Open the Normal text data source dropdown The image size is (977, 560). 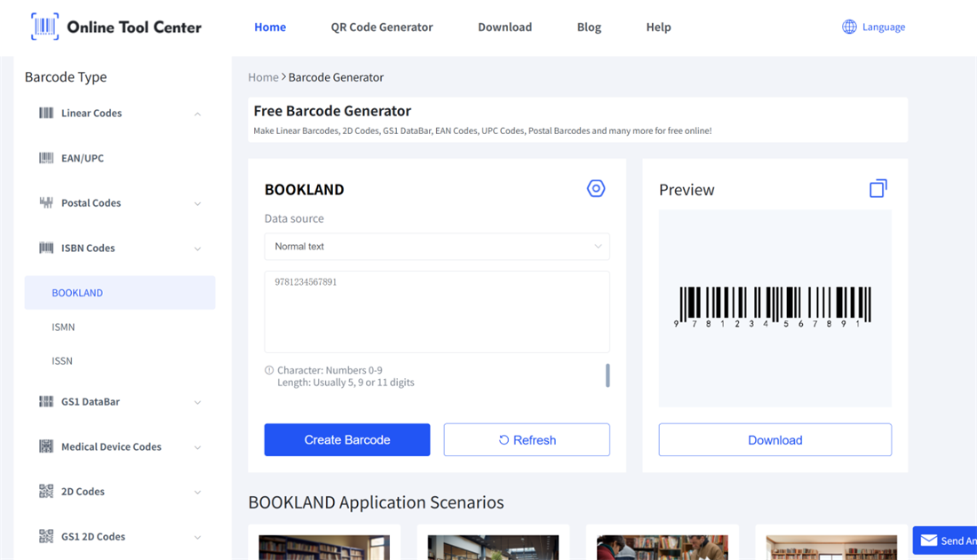(x=437, y=247)
